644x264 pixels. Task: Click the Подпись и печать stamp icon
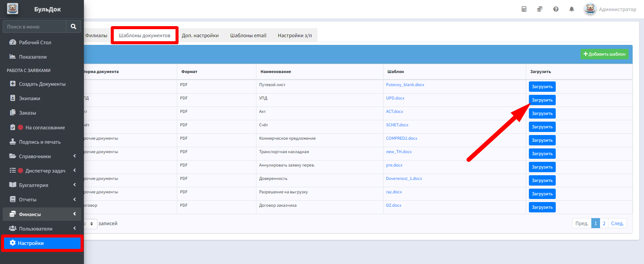[x=13, y=142]
